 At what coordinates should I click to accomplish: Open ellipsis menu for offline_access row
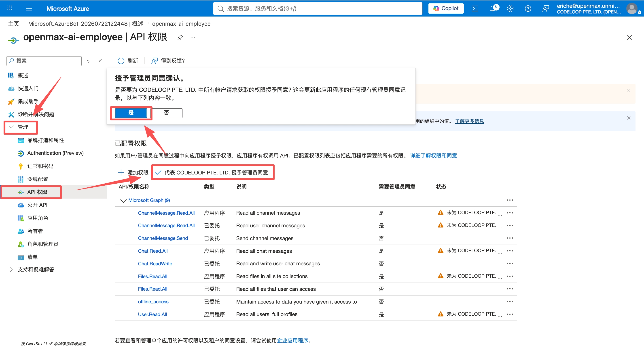pos(510,302)
